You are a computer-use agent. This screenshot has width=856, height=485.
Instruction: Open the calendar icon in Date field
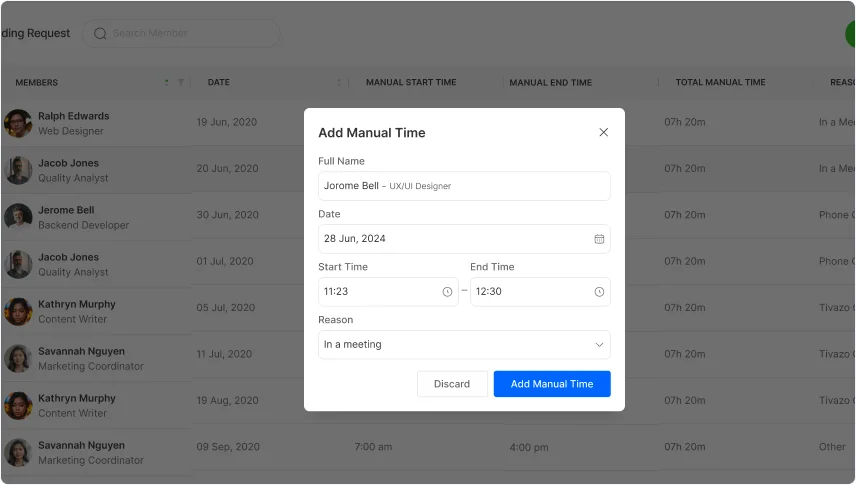[599, 239]
